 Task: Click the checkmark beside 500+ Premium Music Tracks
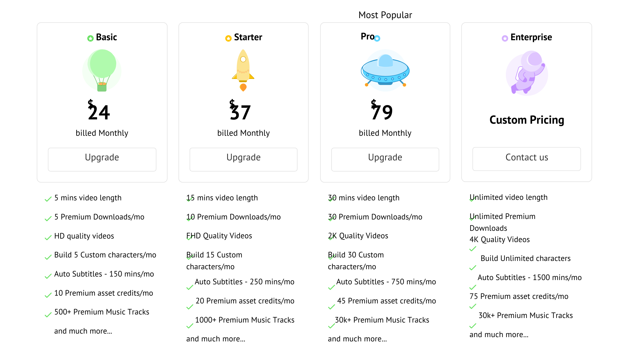tap(48, 314)
